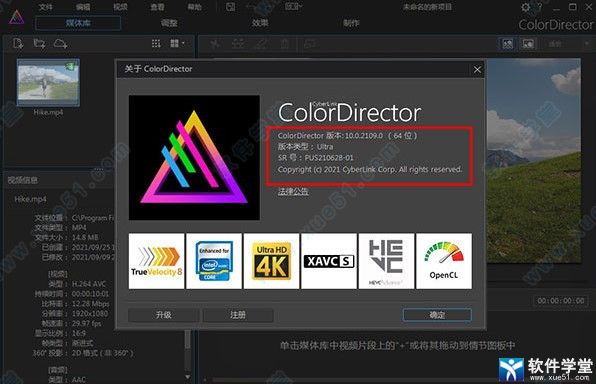Click the '00:00:10:01' duration value
The height and width of the screenshot is (384, 596).
(90, 294)
